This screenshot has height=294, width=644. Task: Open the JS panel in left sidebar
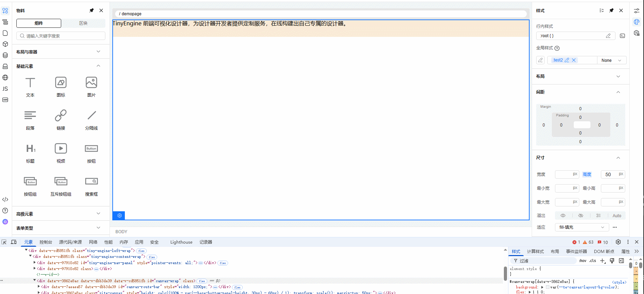[x=5, y=89]
